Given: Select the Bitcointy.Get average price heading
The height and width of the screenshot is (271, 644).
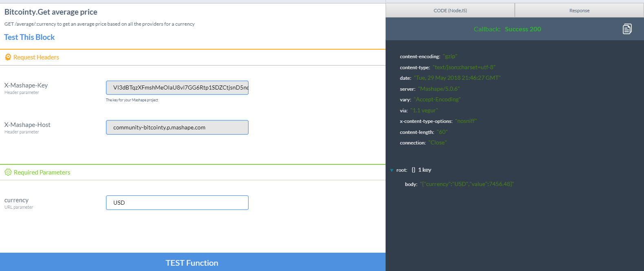Looking at the screenshot, I should point(51,12).
